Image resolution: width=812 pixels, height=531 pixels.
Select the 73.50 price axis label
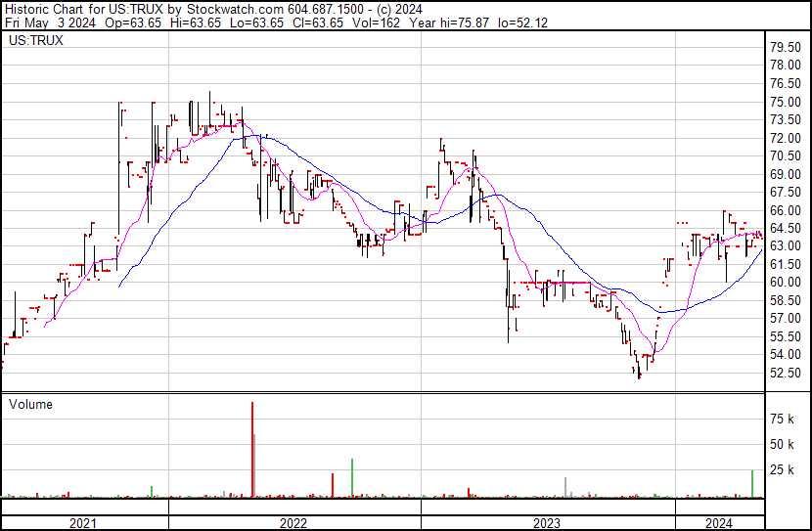coord(786,120)
